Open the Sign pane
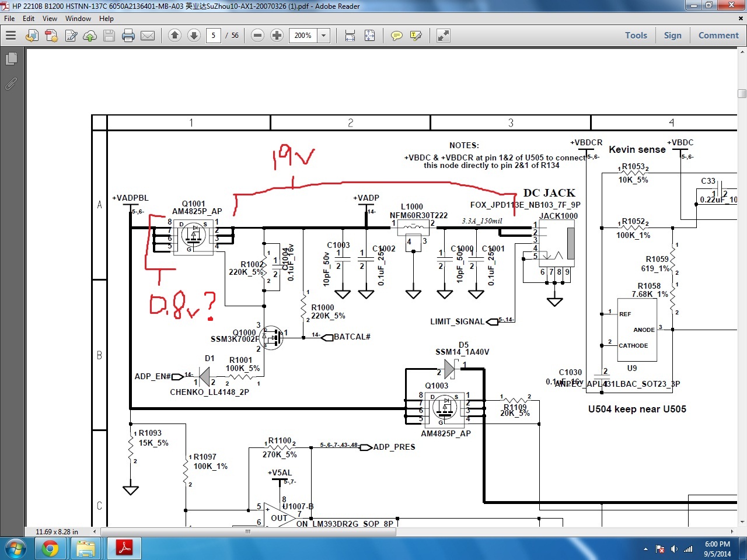Screen dimensions: 747x560 pos(673,36)
